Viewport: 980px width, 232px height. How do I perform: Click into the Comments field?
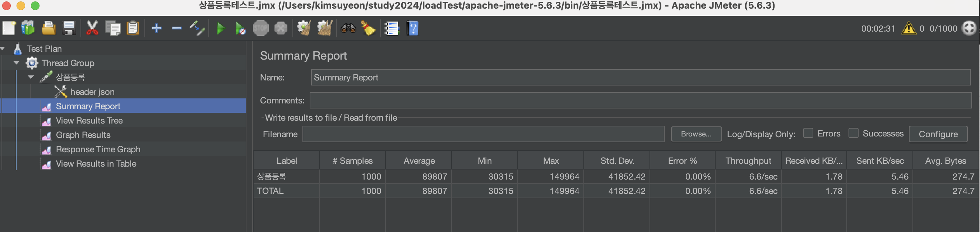coord(641,101)
